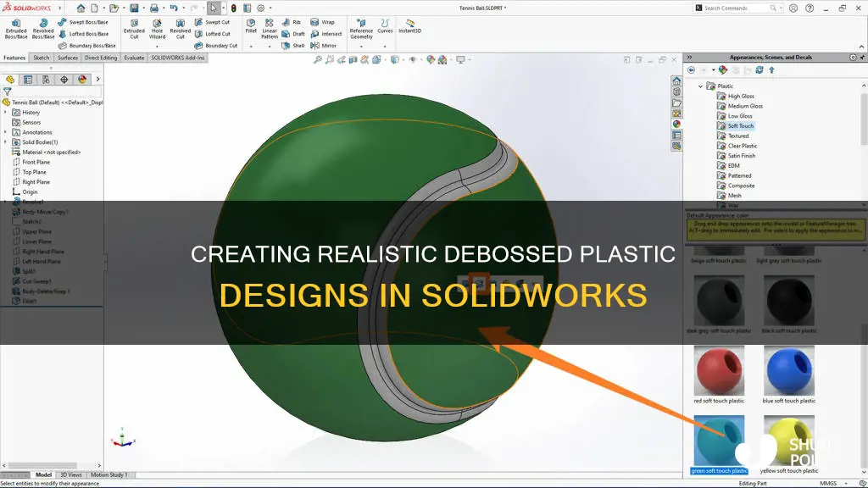Refresh the Appearances panel
Screen dimensions: 868x488
[x=759, y=70]
